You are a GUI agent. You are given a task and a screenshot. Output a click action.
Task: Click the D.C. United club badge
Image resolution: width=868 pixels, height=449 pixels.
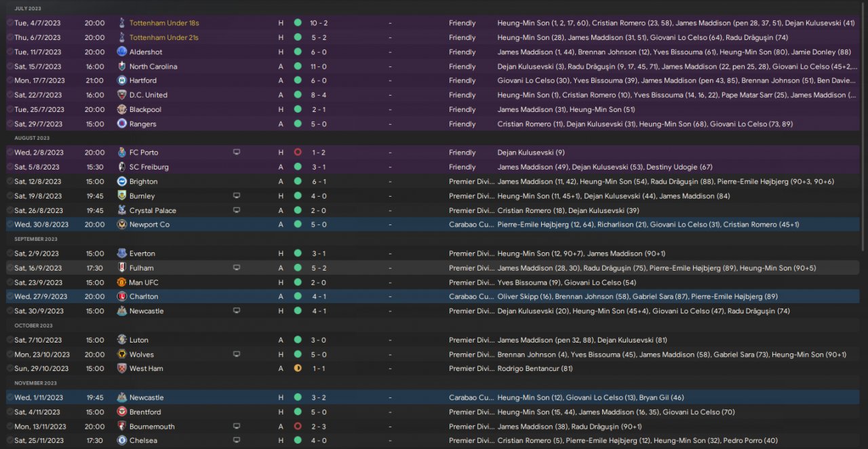[x=122, y=95]
